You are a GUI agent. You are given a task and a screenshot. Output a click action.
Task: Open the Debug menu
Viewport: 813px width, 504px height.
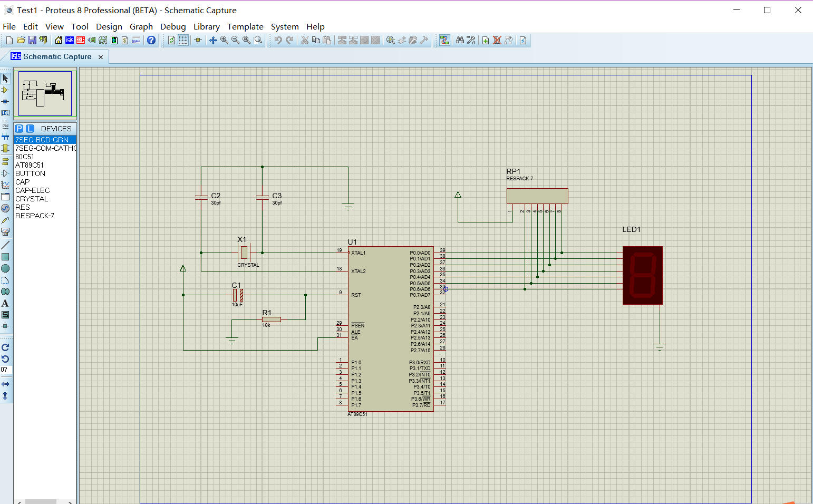[173, 26]
